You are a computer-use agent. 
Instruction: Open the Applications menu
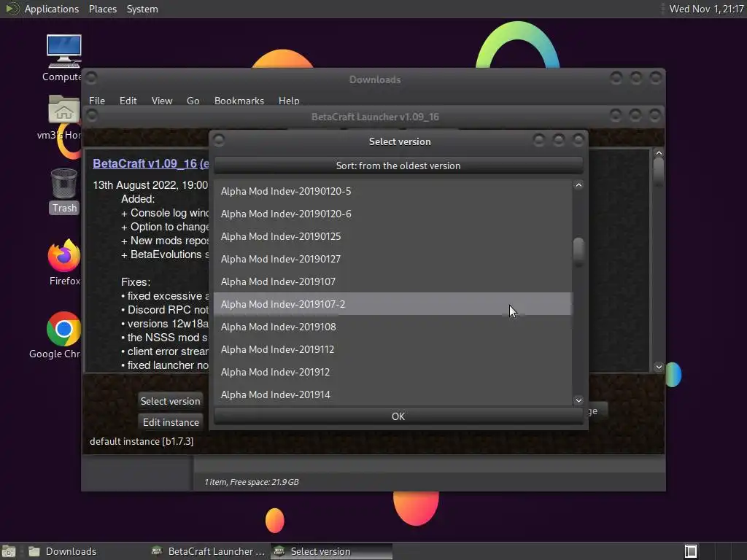coord(52,9)
